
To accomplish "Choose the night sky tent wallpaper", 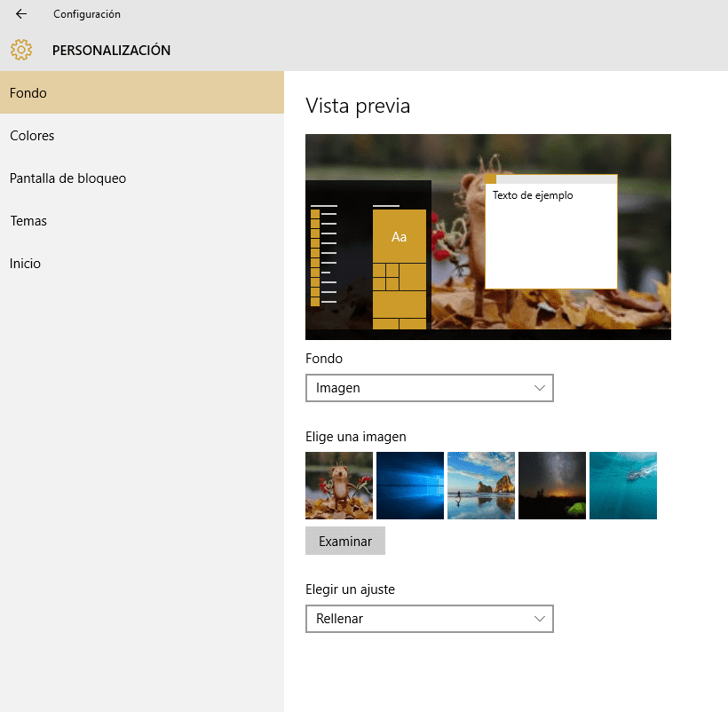I will click(552, 486).
